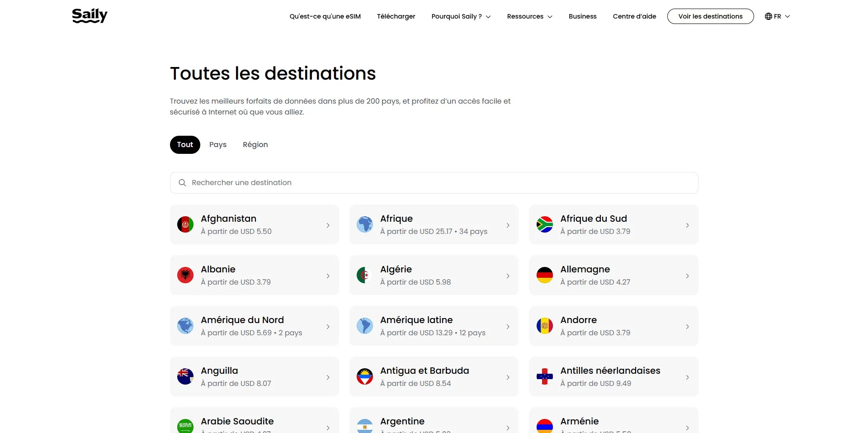Screen dimensions: 868x433
Task: Click the chevron on Amérique latine card
Action: coord(508,327)
